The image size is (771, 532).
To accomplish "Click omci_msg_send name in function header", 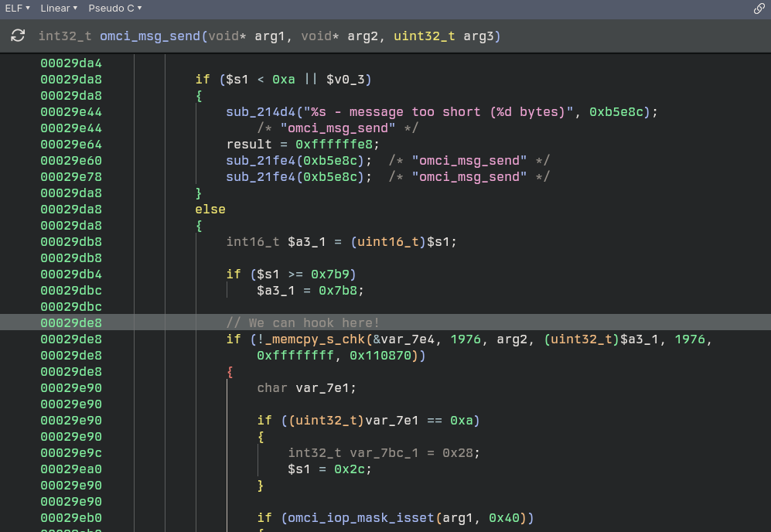I will 147,36.
